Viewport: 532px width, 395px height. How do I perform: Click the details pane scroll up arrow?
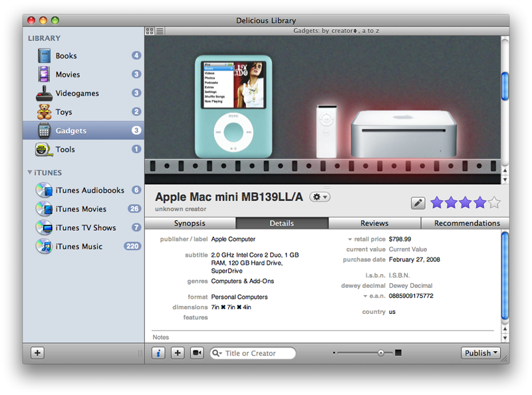click(x=505, y=329)
